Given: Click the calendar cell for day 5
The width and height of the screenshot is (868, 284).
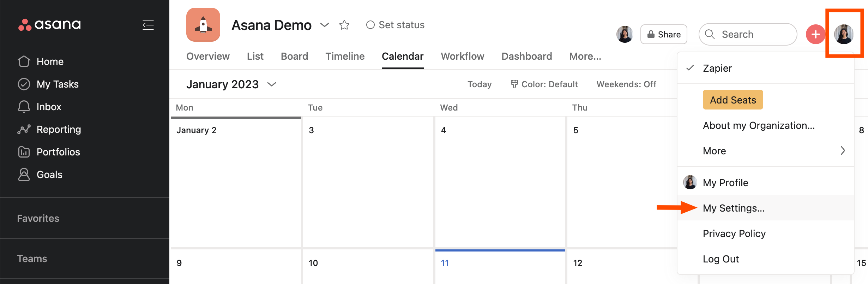Looking at the screenshot, I should pos(622,182).
